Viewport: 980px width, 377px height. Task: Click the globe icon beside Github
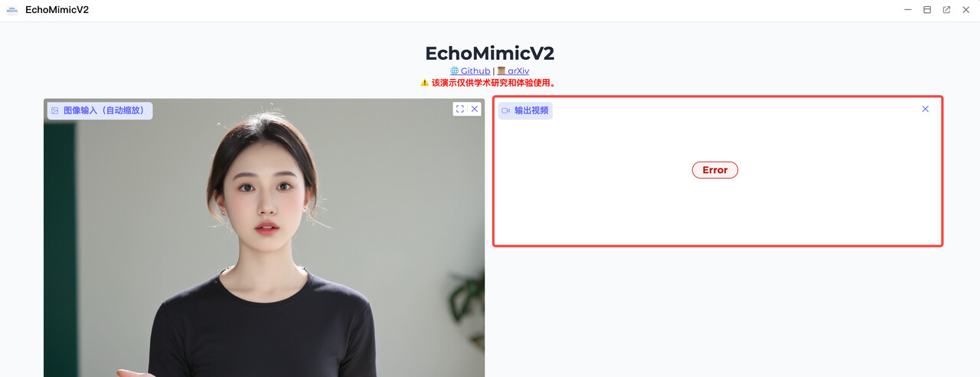pos(455,71)
